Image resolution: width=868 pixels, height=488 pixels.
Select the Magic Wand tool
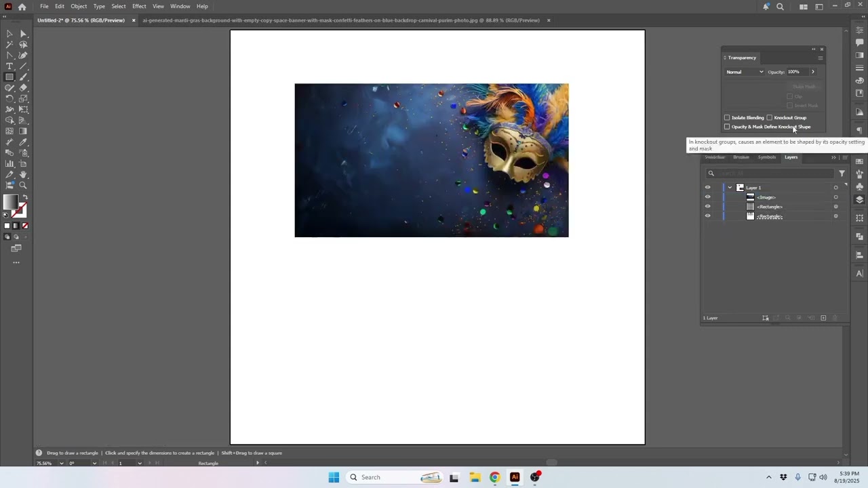pyautogui.click(x=9, y=45)
